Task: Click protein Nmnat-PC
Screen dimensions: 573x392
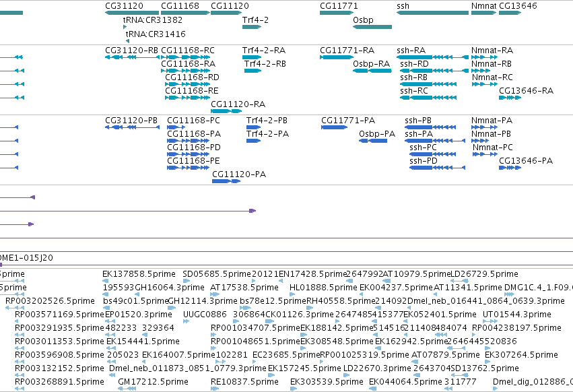Action: tap(493, 148)
